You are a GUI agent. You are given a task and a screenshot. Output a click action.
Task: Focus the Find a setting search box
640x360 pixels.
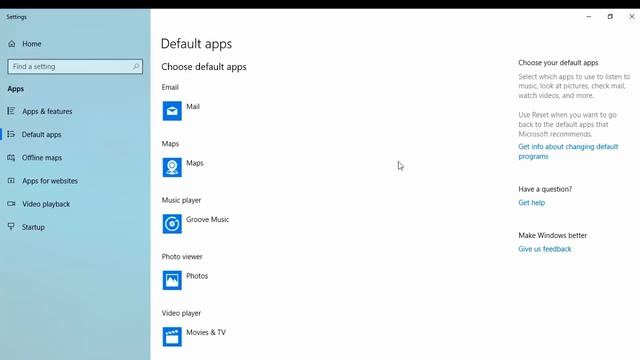click(75, 67)
